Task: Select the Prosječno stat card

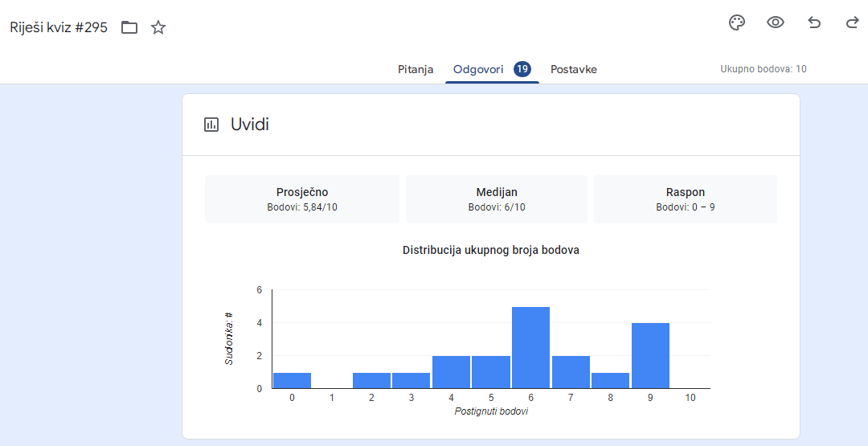Action: tap(302, 199)
